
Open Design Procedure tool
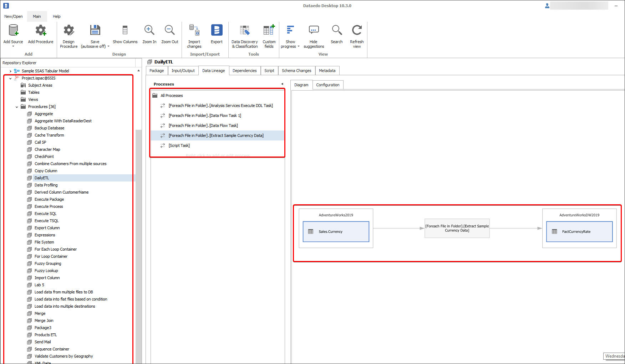point(68,31)
